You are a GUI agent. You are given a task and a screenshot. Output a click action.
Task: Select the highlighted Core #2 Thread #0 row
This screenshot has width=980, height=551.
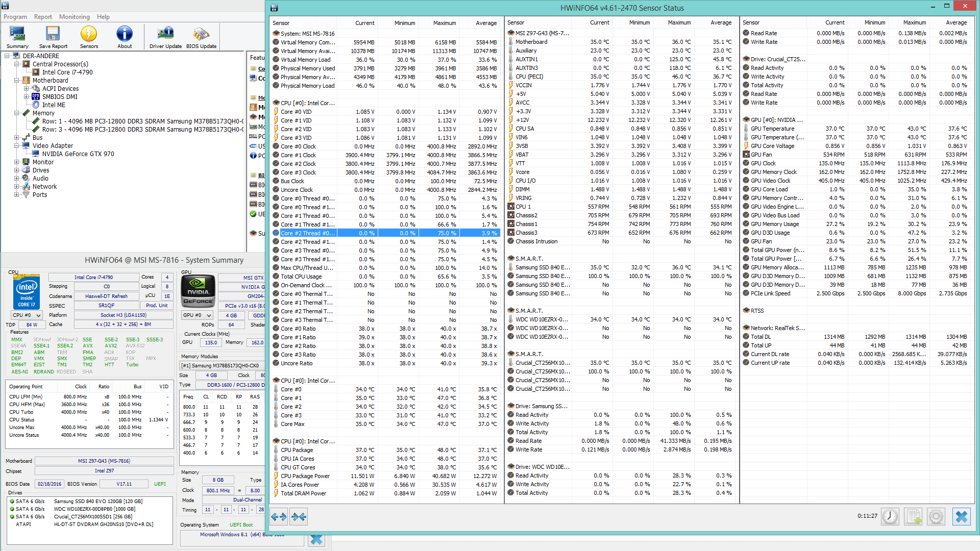386,233
